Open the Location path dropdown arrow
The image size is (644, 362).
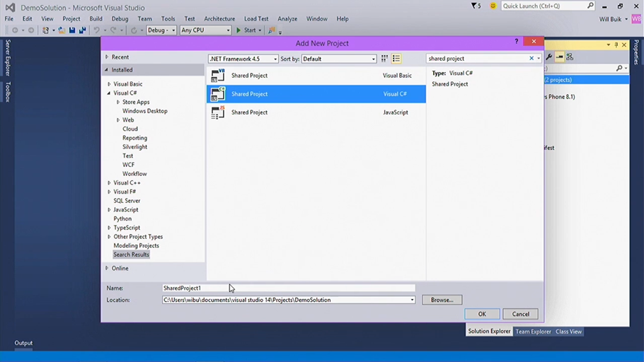[412, 300]
